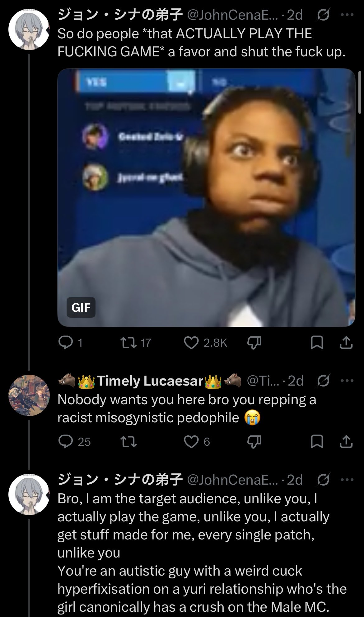The image size is (364, 617).
Task: Share Timely Lucaesar's reply
Action: (x=346, y=442)
